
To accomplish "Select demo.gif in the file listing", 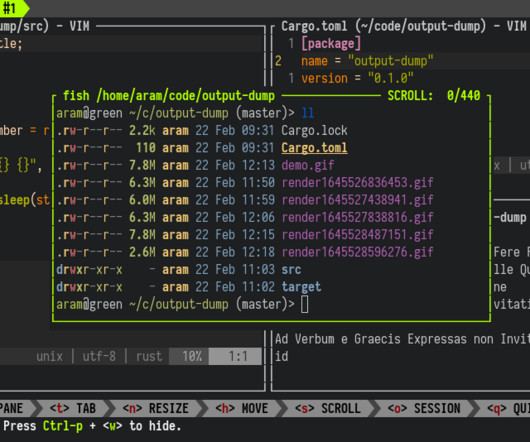I will point(308,166).
